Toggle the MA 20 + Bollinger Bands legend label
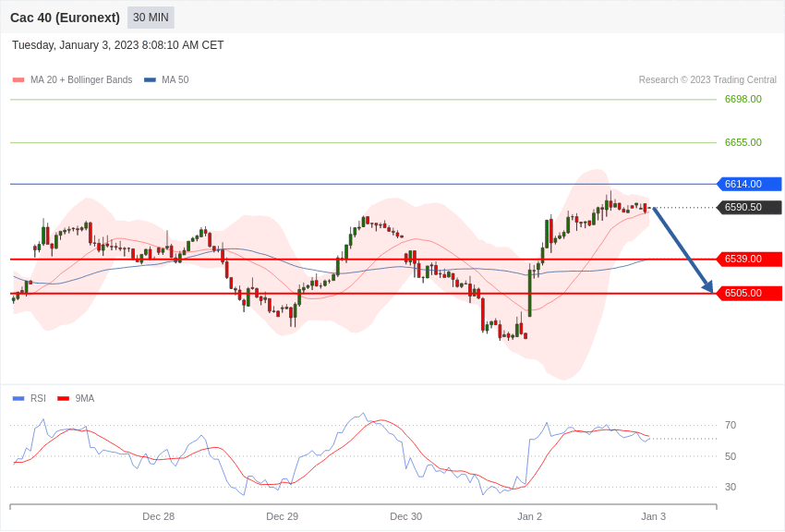 pos(81,80)
